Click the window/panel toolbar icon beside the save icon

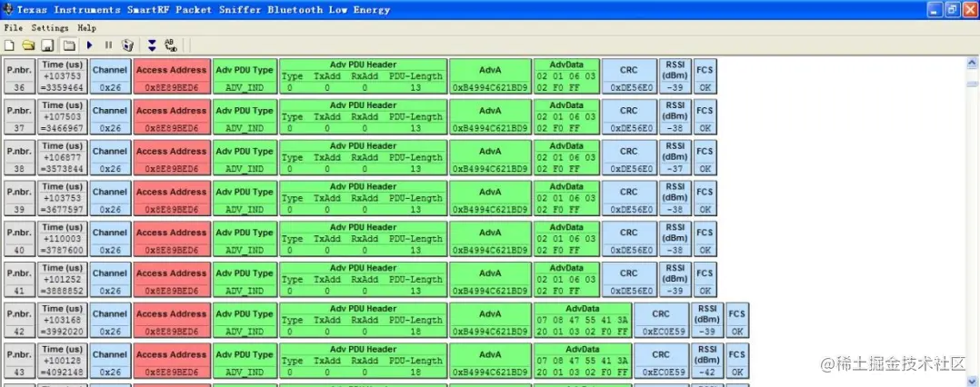click(68, 45)
